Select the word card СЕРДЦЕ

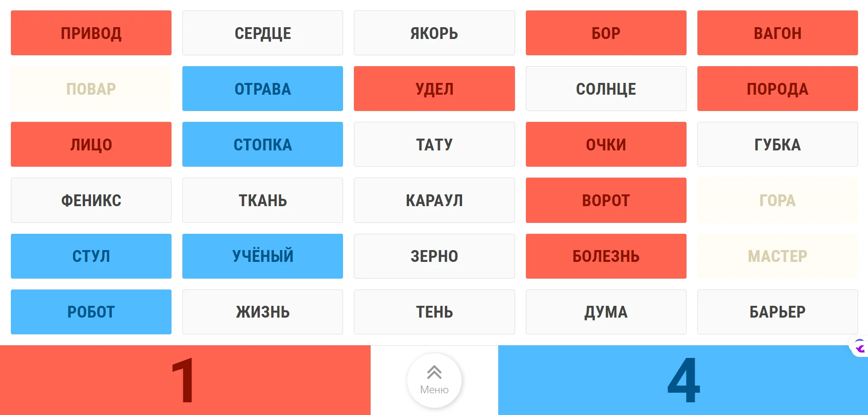coord(262,33)
